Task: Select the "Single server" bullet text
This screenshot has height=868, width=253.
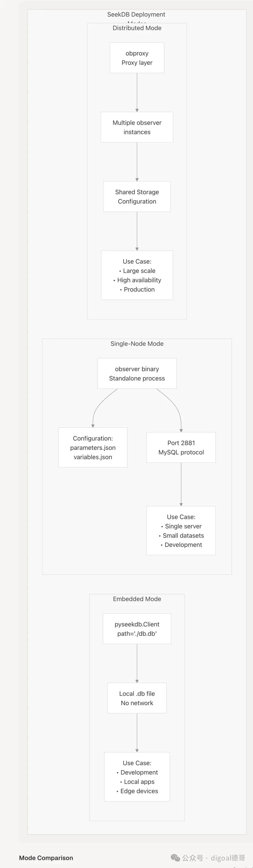Action: (183, 526)
